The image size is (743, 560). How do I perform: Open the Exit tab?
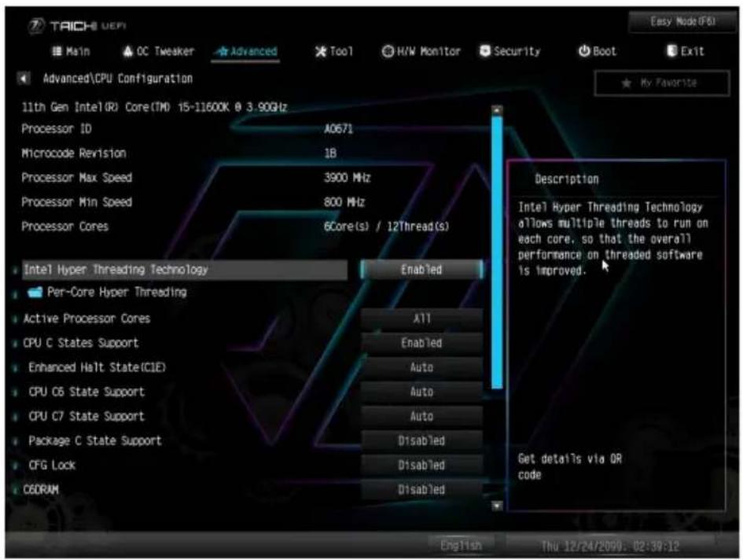pos(685,51)
